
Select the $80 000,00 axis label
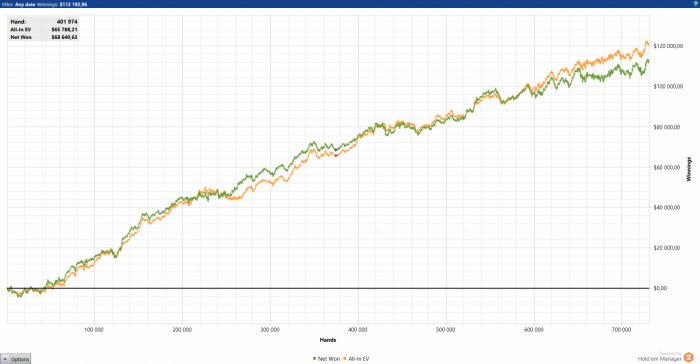667,127
